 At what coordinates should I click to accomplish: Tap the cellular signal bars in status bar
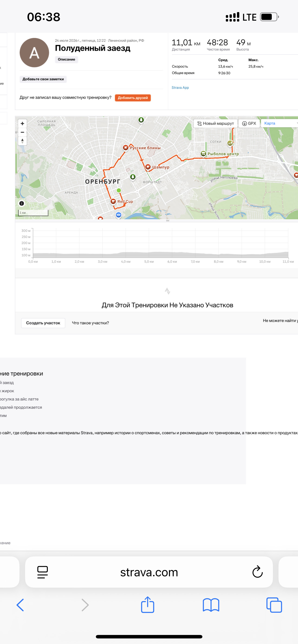pos(233,17)
